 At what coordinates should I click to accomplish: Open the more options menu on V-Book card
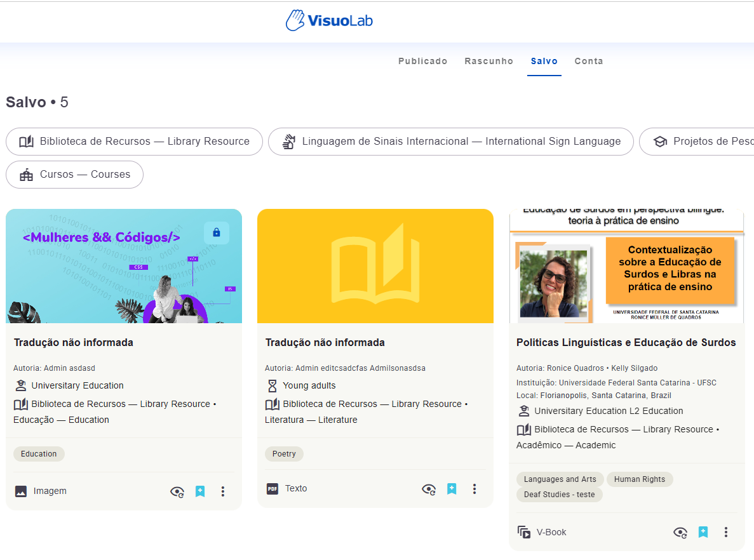coord(725,532)
